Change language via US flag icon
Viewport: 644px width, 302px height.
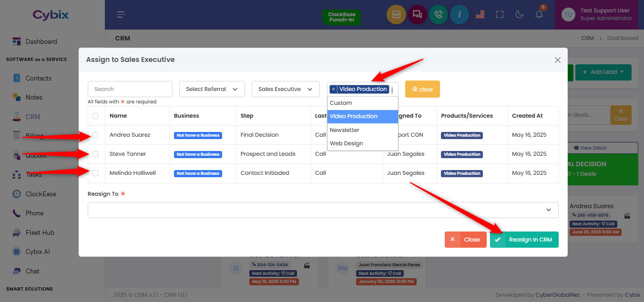pyautogui.click(x=480, y=15)
